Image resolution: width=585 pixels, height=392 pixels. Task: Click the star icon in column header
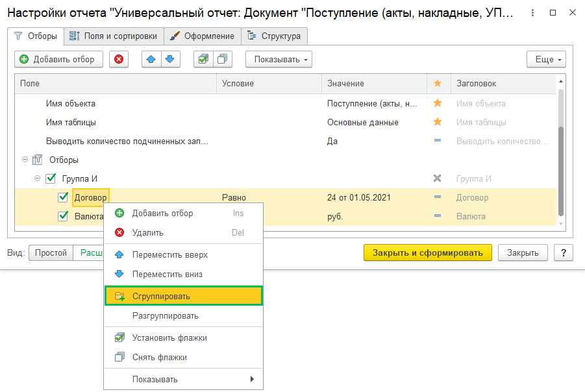pyautogui.click(x=437, y=84)
